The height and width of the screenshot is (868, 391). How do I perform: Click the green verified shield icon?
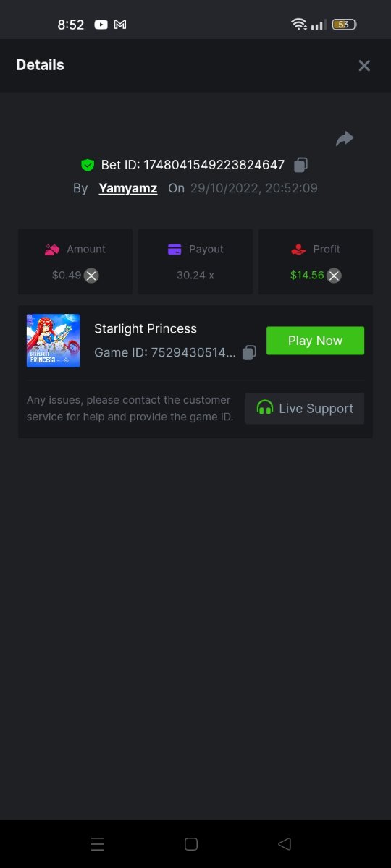click(88, 165)
